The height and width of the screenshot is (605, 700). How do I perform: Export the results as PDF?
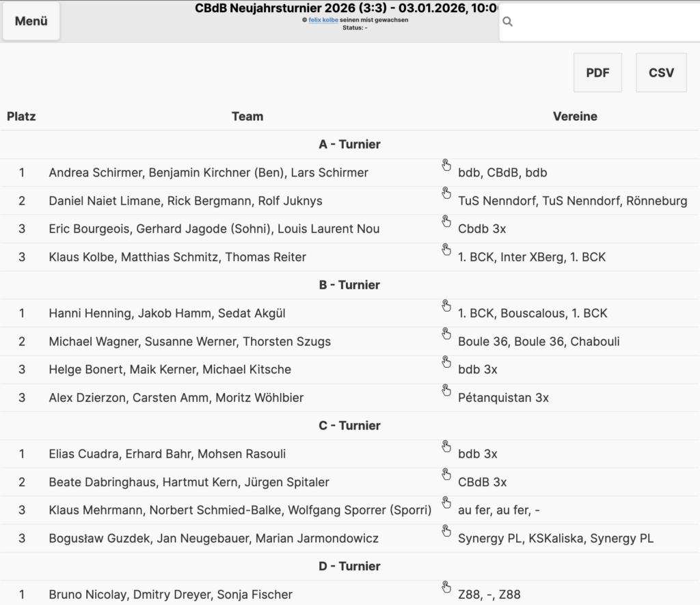coord(597,72)
